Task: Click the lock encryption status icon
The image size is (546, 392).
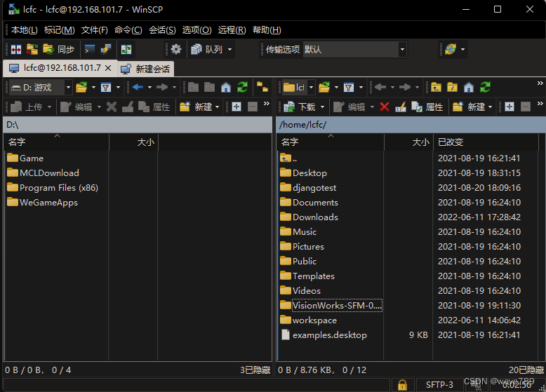Action: click(x=403, y=385)
